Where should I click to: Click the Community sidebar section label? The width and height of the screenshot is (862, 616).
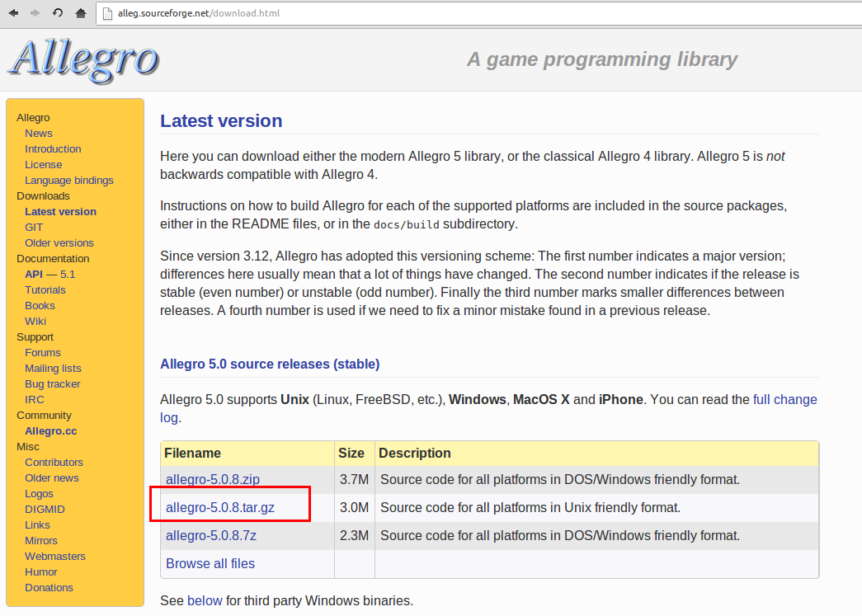coord(44,416)
